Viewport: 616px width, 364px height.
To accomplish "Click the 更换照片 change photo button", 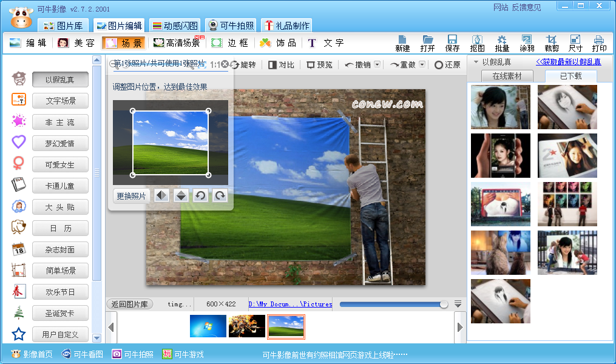I will (x=130, y=196).
